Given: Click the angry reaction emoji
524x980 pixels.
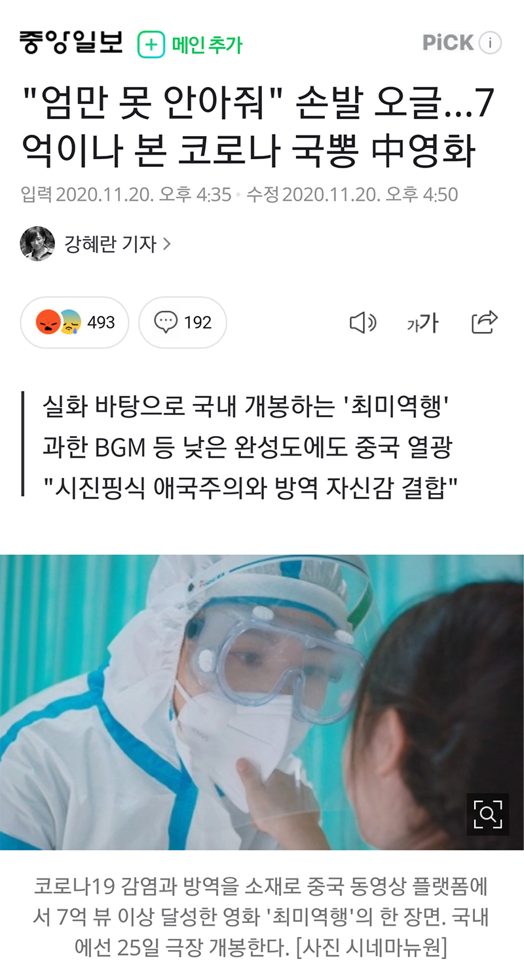Looking at the screenshot, I should pyautogui.click(x=48, y=322).
